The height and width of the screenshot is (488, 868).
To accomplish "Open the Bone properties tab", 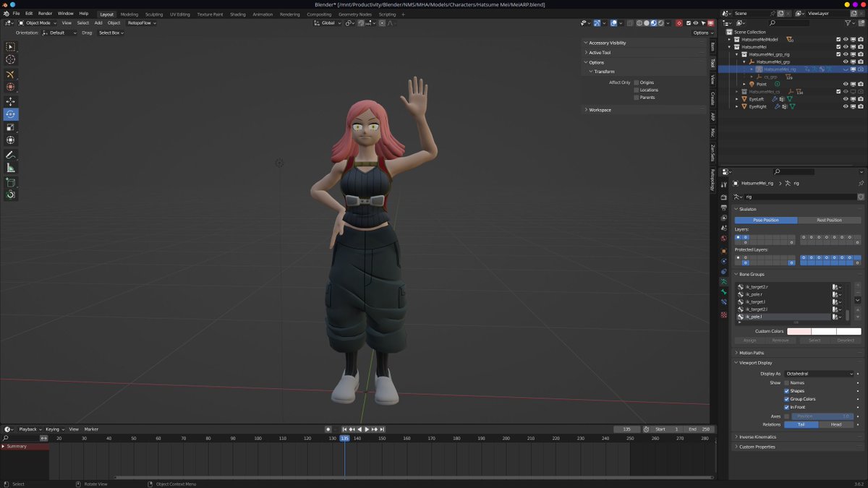I will pyautogui.click(x=723, y=291).
